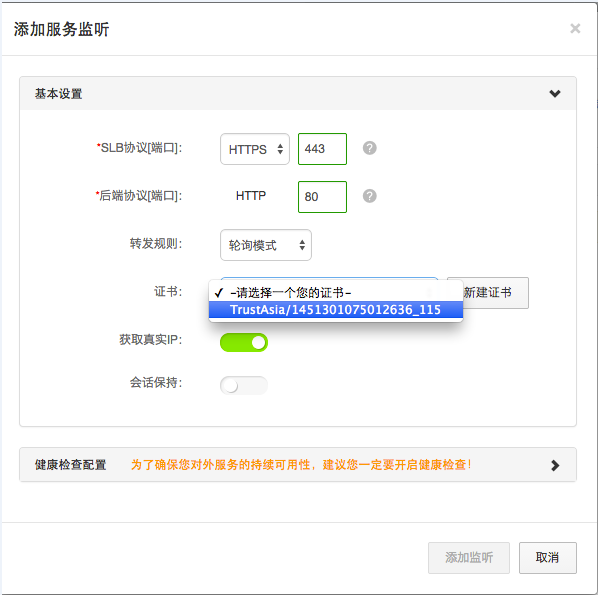Expand 健康检查配置 using right chevron
This screenshot has width=598, height=595.
(555, 465)
